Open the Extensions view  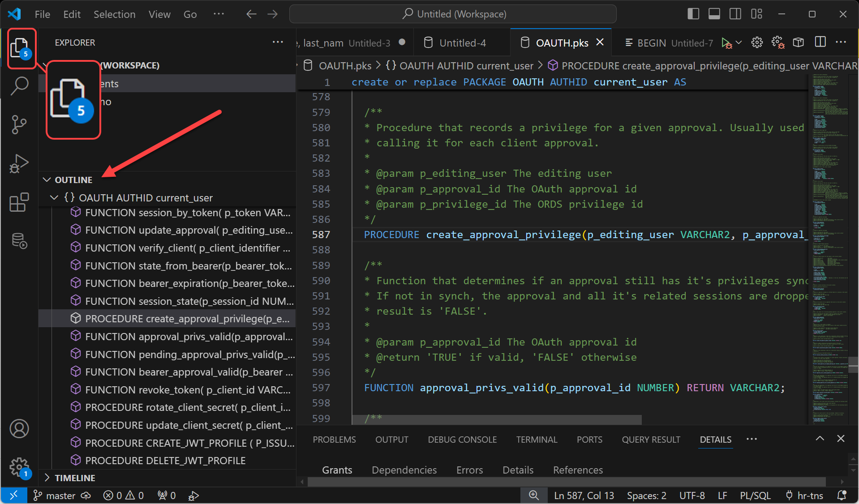(19, 202)
